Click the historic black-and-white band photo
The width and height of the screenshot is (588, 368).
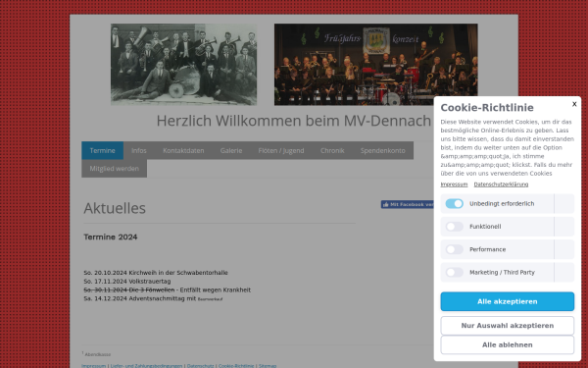(184, 65)
